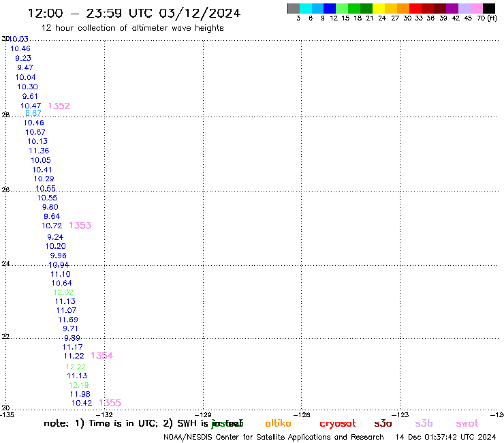Screen dimensions: 504x443
Task: Click the pink swot value 1353
Action: [80, 226]
